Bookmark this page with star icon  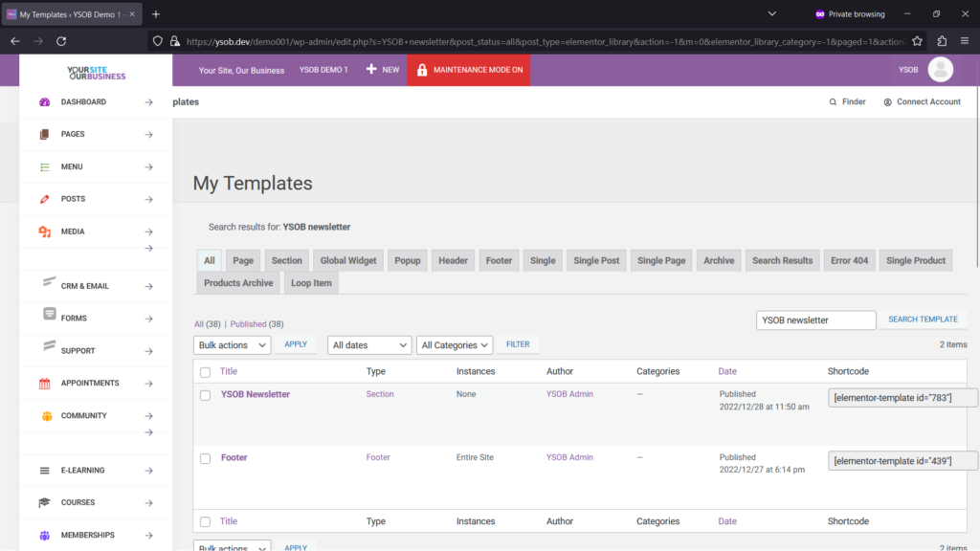coord(917,41)
